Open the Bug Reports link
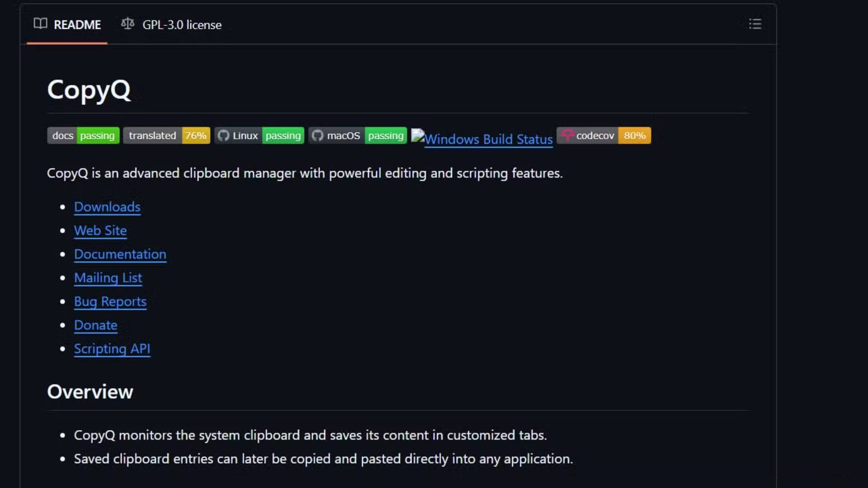 point(110,301)
